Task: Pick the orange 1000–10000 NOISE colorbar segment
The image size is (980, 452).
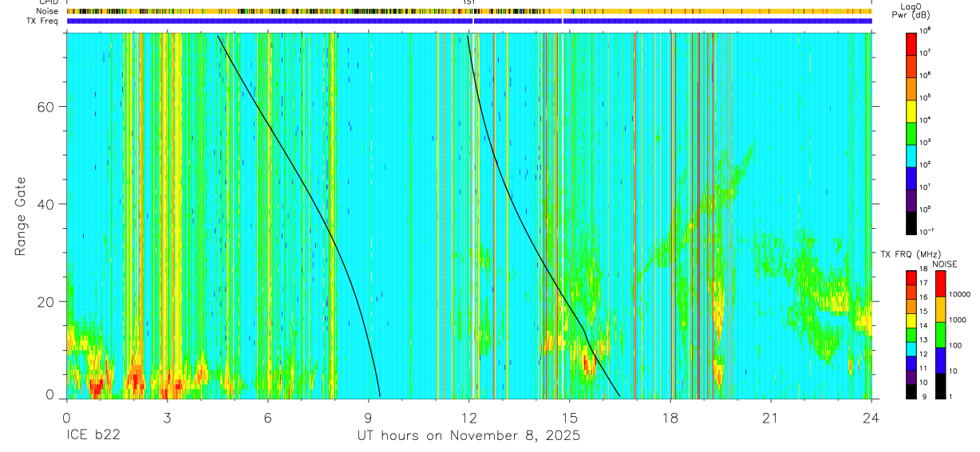Action: tap(940, 309)
